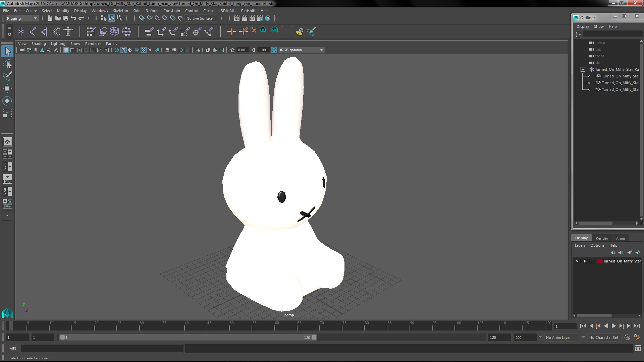
Task: Click the Create Cluster shelf icon
Action: (x=126, y=32)
